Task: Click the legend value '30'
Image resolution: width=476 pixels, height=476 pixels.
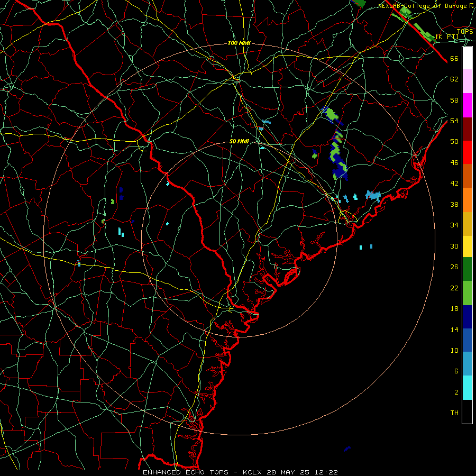Action: tap(454, 246)
